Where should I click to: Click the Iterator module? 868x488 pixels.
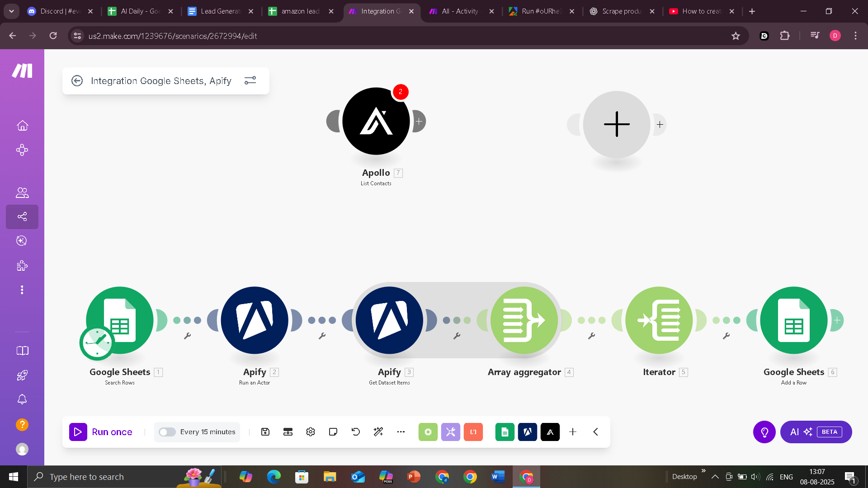(x=659, y=320)
